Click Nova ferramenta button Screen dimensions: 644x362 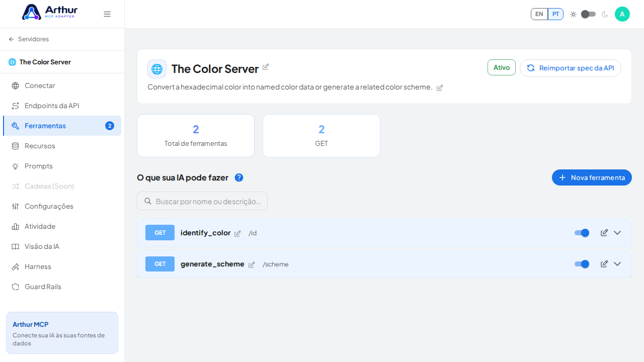pyautogui.click(x=592, y=177)
